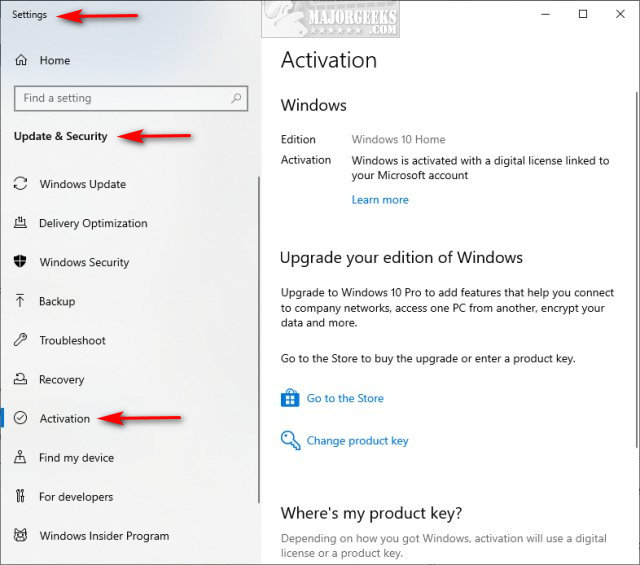Click the Find my device icon
The width and height of the screenshot is (640, 565).
(x=20, y=458)
